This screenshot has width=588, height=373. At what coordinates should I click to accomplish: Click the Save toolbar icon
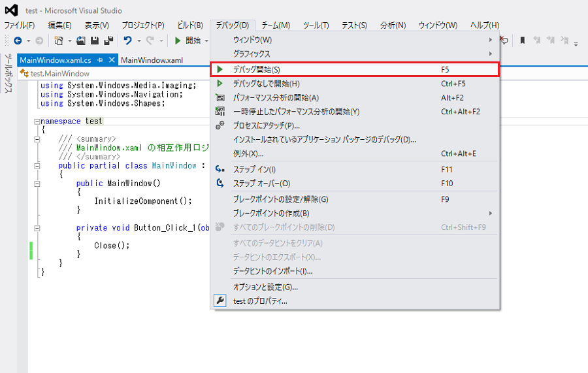click(95, 41)
